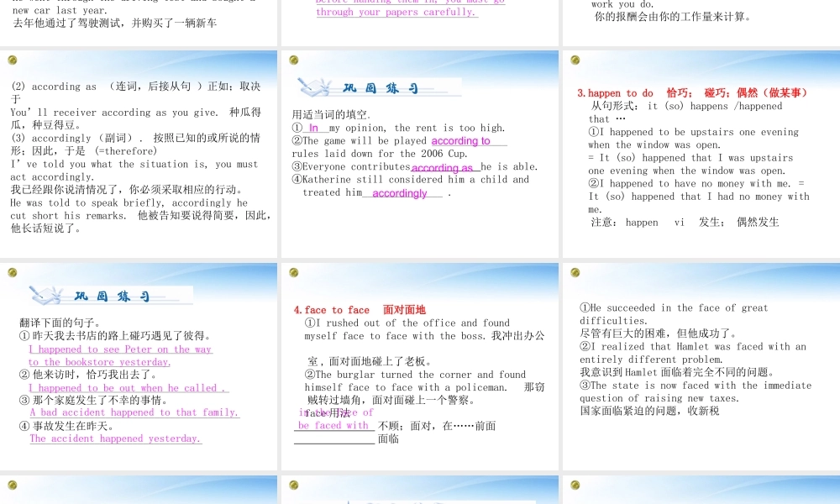Viewport: 840px width, 504px height.
Task: Click the '巩固练习' heading above '用适当词的填空'
Action: [381, 88]
